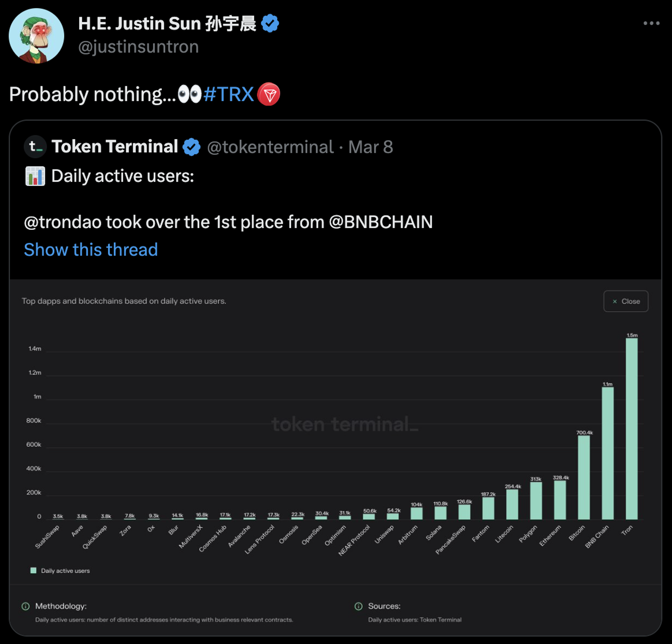
Task: Click the bar chart emoji icon
Action: click(x=35, y=176)
